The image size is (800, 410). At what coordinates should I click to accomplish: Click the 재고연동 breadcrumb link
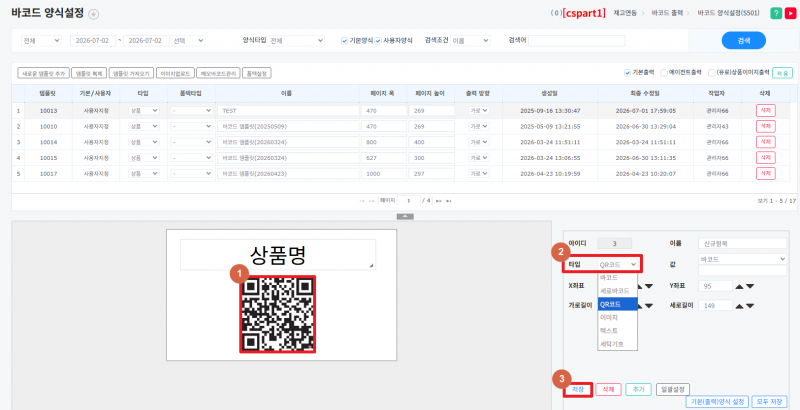pyautogui.click(x=625, y=13)
